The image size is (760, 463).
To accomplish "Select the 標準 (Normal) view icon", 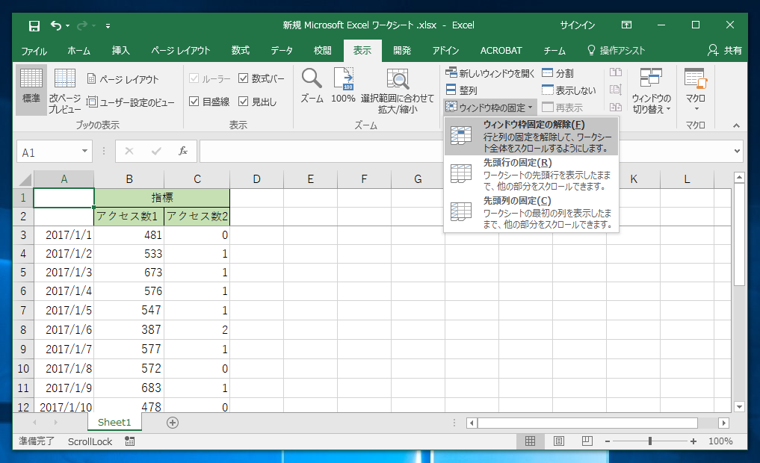I will (x=31, y=86).
